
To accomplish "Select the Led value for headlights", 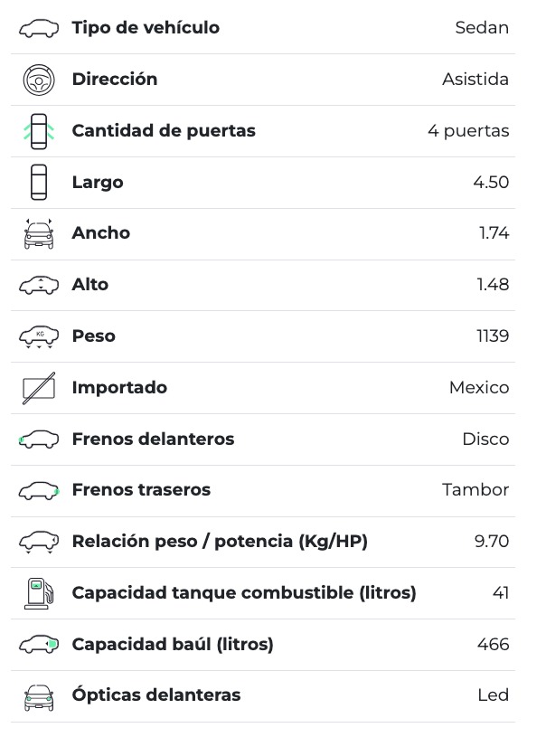I will pyautogui.click(x=493, y=696).
